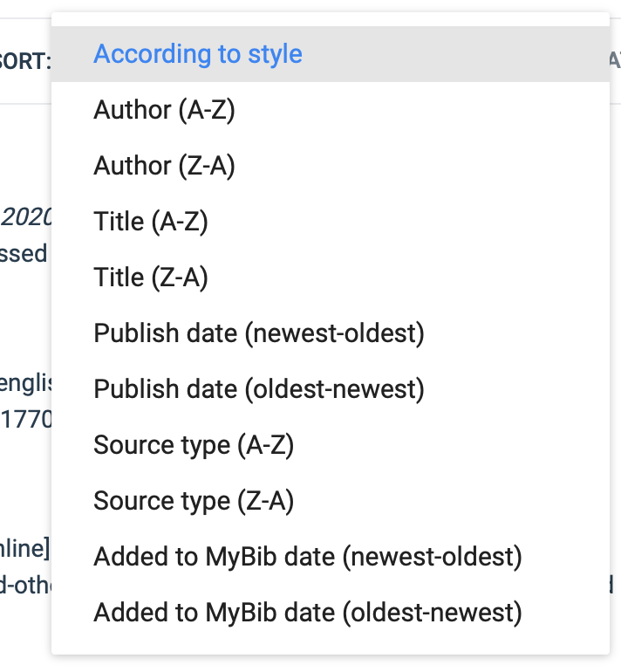Show most recently published sources first
The image size is (621, 672).
tap(258, 333)
